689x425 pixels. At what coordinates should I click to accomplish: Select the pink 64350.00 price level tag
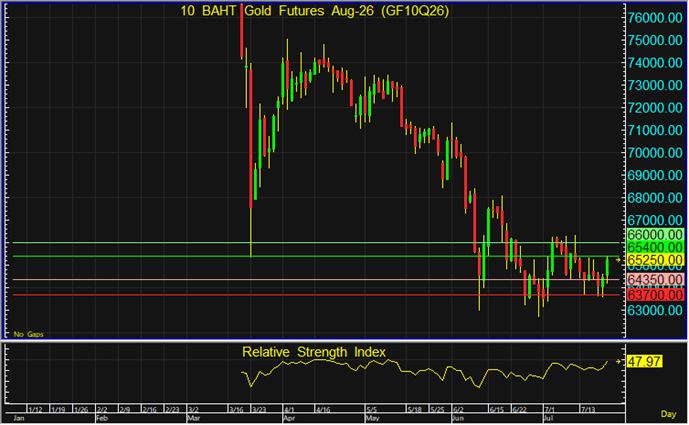click(655, 280)
